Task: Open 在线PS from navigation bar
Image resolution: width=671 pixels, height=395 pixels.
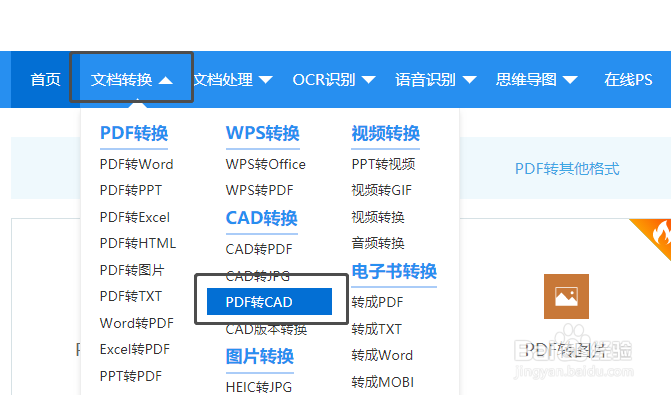Action: 628,80
